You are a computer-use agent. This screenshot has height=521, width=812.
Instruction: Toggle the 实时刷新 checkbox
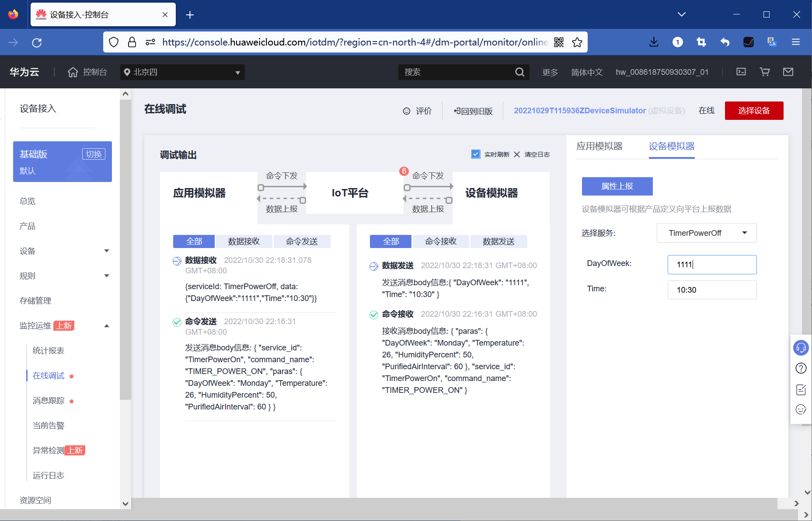click(x=476, y=154)
